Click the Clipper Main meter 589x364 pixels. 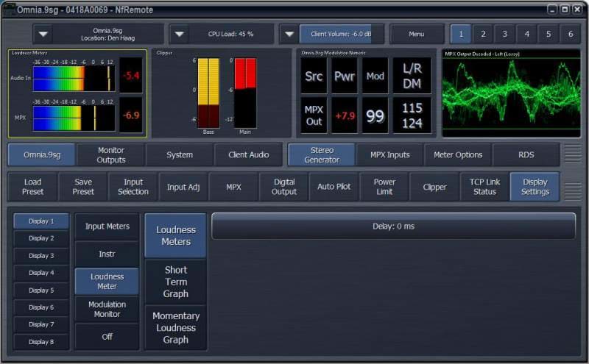click(x=245, y=93)
